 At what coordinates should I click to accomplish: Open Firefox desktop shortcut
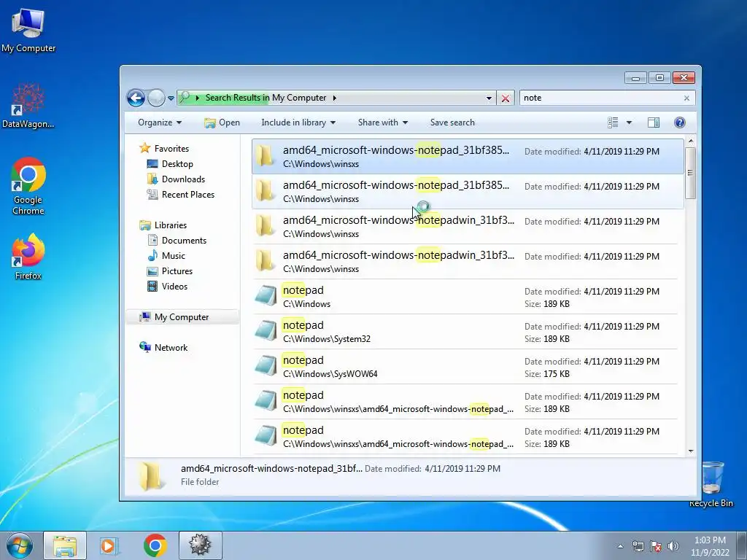(28, 257)
